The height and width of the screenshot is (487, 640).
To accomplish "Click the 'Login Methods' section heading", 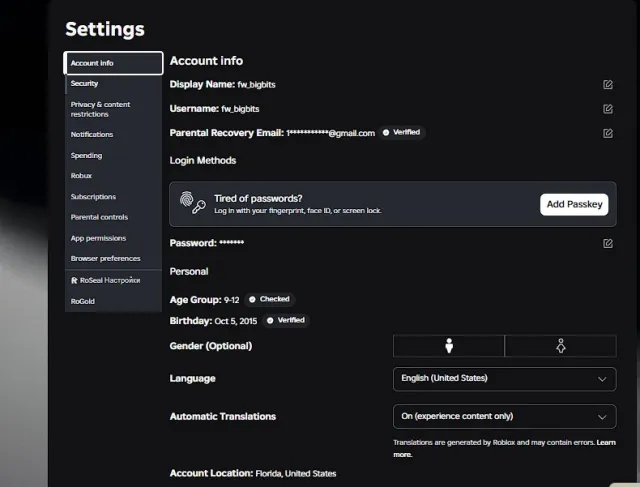I will [x=203, y=160].
